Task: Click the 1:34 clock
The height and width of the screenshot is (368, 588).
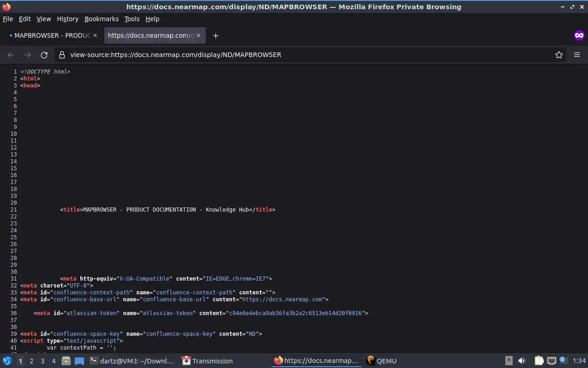Action: [579, 361]
